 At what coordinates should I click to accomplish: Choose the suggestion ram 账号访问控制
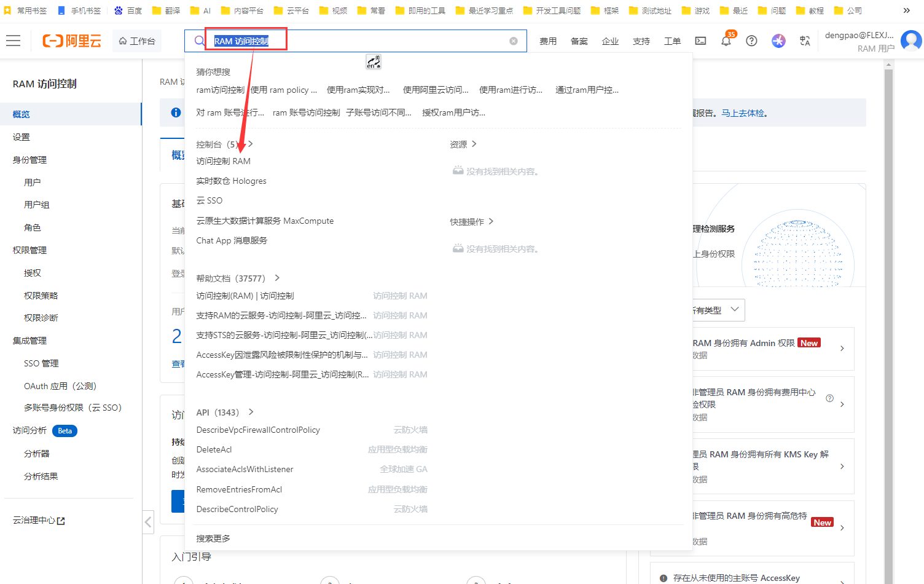[x=306, y=112]
